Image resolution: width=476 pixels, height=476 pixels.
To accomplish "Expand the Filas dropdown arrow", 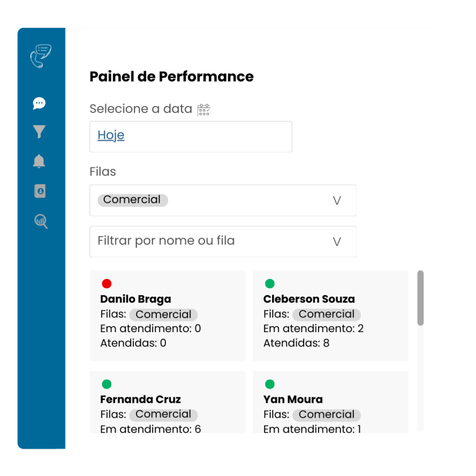I will pos(337,201).
